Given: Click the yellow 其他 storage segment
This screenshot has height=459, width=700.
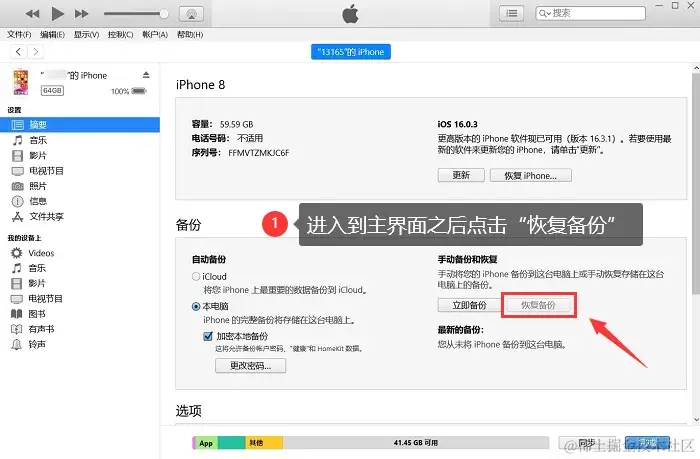Looking at the screenshot, I should (264, 443).
